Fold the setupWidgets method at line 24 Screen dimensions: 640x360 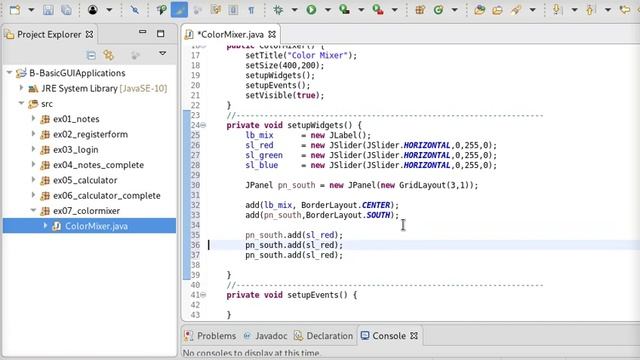(203, 125)
